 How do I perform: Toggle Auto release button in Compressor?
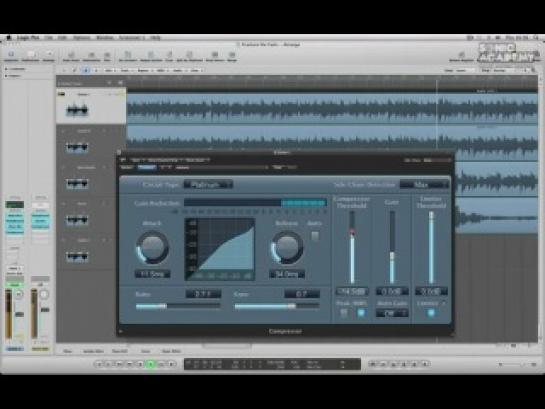(x=315, y=236)
